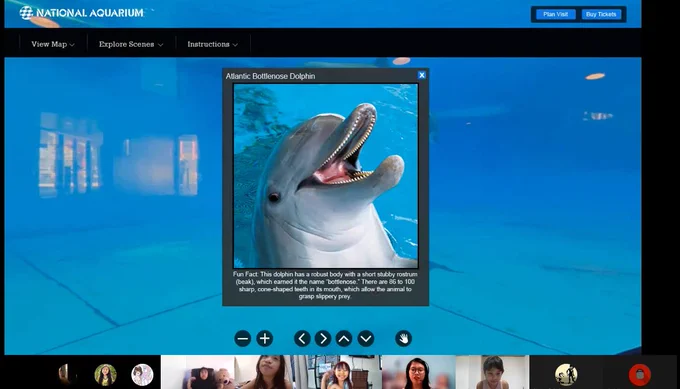The image size is (680, 389).
Task: Close the Atlantic Bottlenose Dolphin popup
Action: [422, 75]
